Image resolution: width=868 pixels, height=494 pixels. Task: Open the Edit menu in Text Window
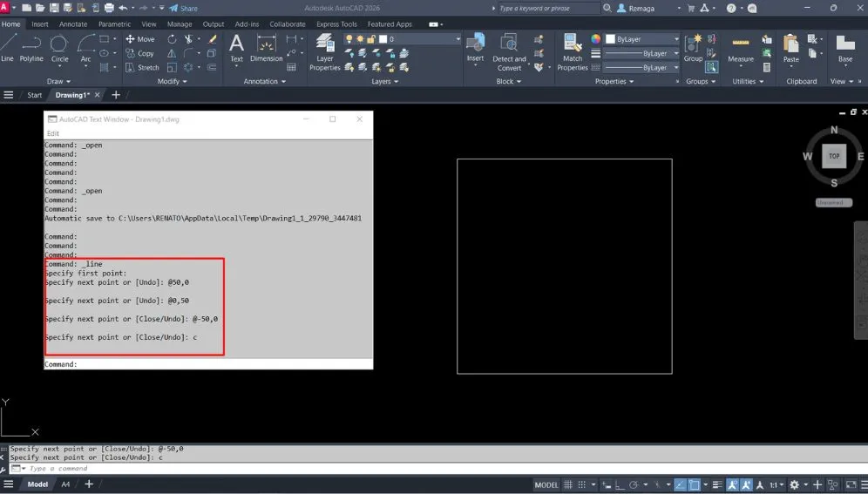pos(53,133)
